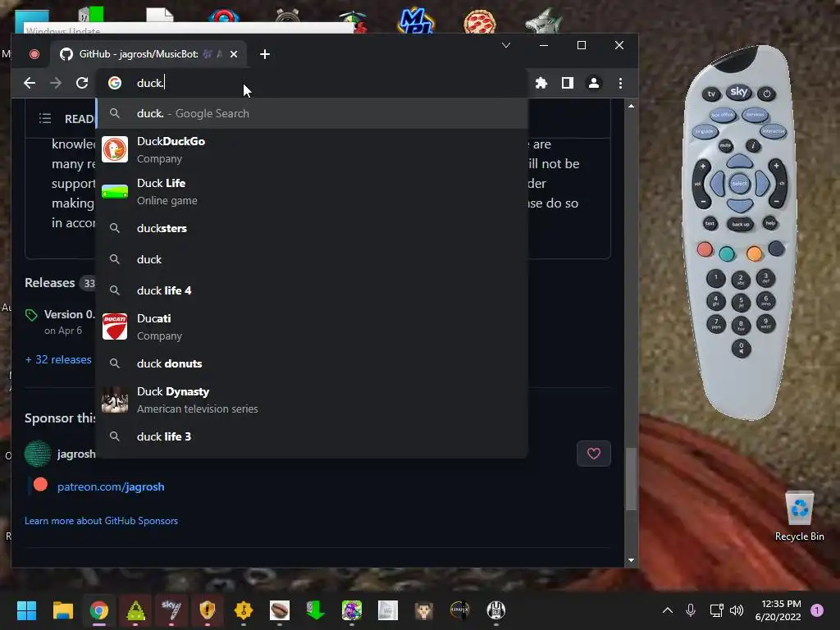This screenshot has width=840, height=630.
Task: Click the page scrollbar up arrow
Action: coord(631,106)
